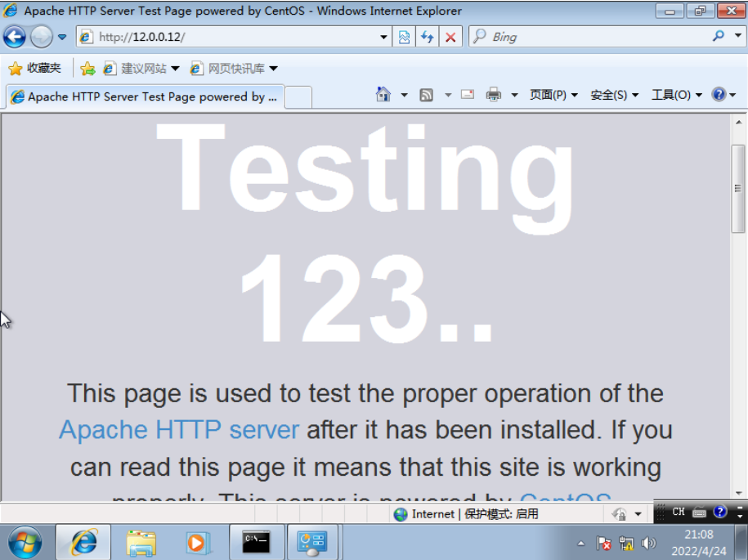Expand the address bar URL history dropdown
Screen dimensions: 748x560
(x=383, y=38)
